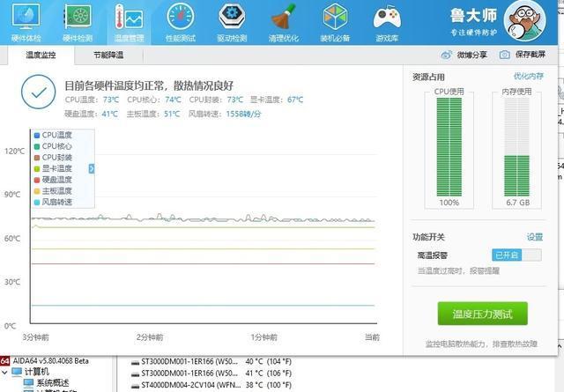Open the 装机必备 cube icon

[x=335, y=17]
